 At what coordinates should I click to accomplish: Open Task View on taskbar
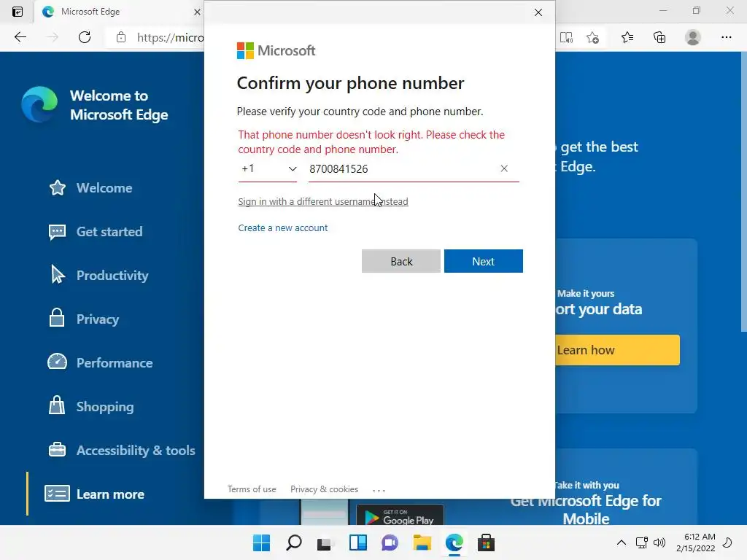(x=325, y=542)
